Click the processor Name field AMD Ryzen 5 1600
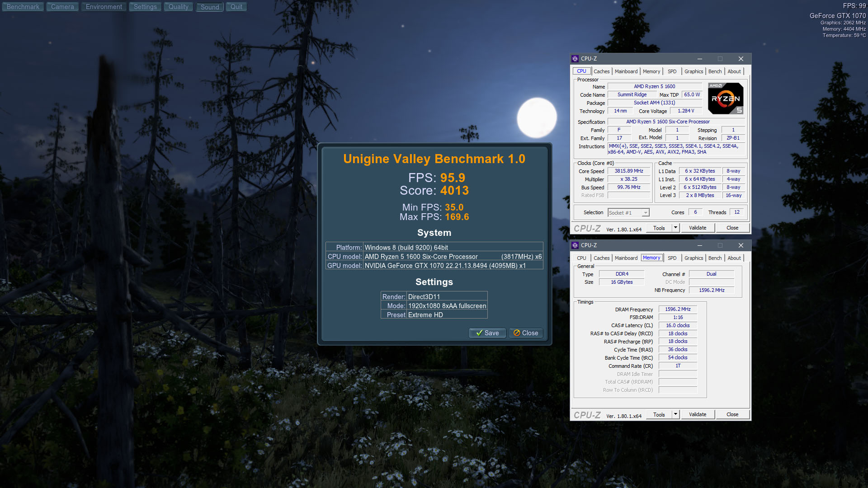This screenshot has width=868, height=488. [x=654, y=86]
